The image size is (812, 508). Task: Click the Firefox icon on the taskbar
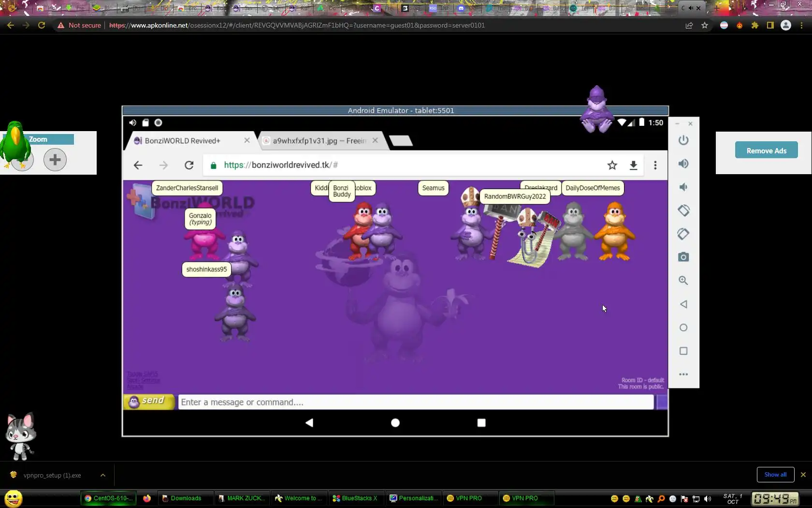(x=147, y=498)
